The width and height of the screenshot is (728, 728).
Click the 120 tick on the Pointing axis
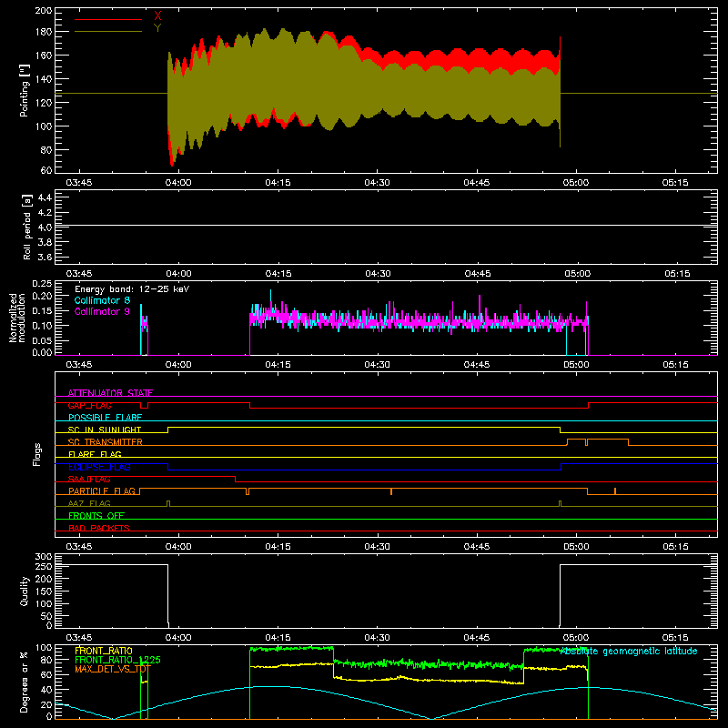click(x=44, y=103)
